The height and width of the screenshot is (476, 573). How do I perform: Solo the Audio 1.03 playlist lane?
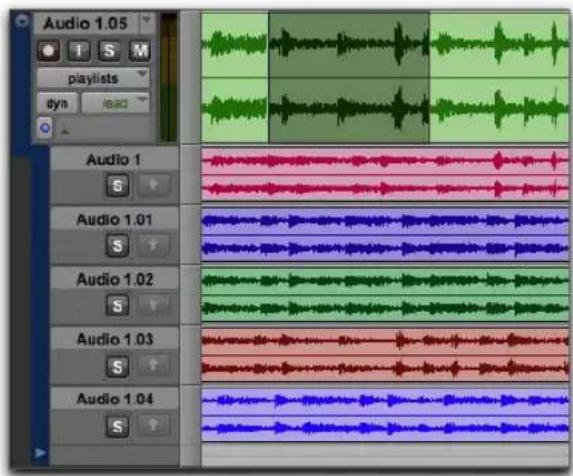pos(117,366)
